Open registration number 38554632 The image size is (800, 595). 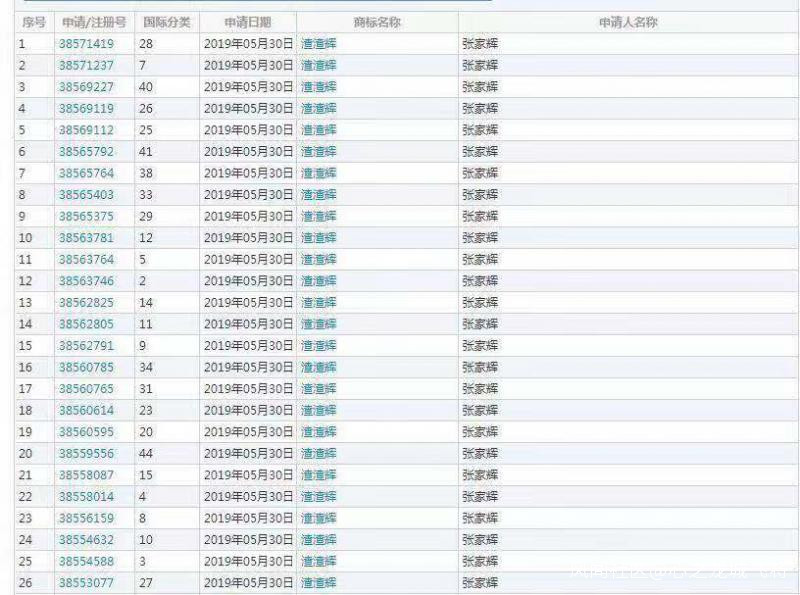click(x=86, y=539)
